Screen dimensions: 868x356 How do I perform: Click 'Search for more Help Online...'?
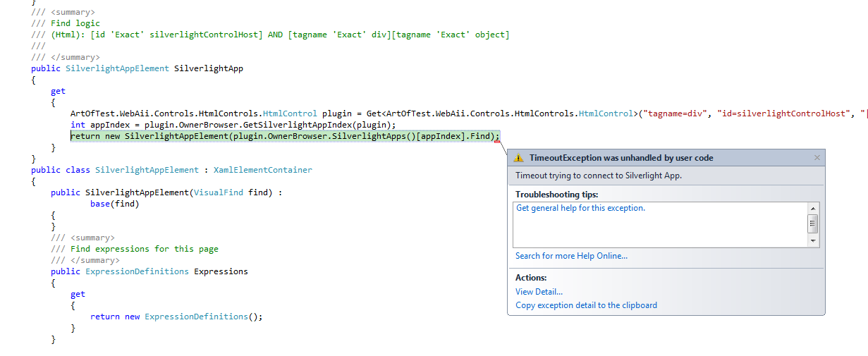click(x=571, y=256)
